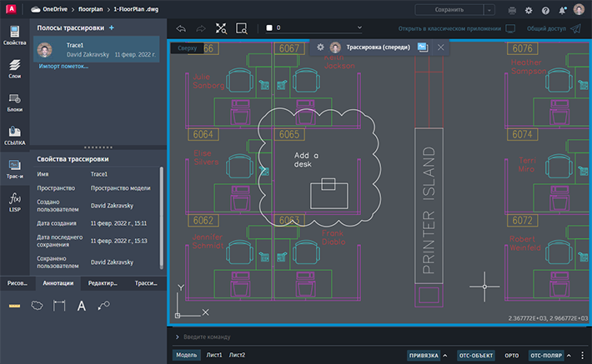This screenshot has width=592, height=364.
Task: Click the Сохранить save button
Action: pyautogui.click(x=449, y=10)
